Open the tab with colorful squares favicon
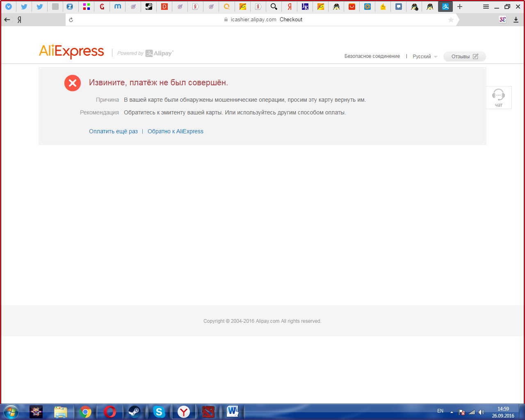Screen dimensions: 525x420 tap(87, 7)
